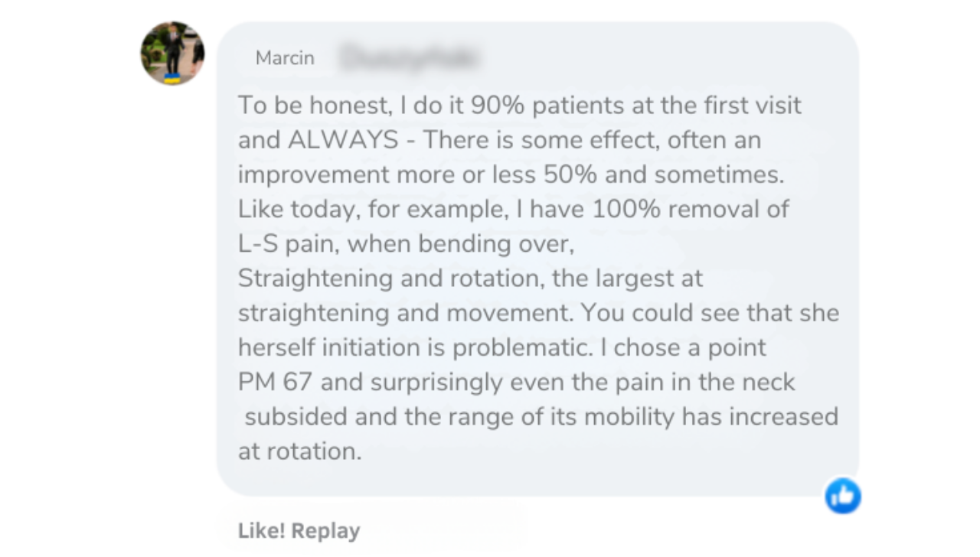980x557 pixels.
Task: Click the word ALWAYS in the comment
Action: [x=343, y=140]
